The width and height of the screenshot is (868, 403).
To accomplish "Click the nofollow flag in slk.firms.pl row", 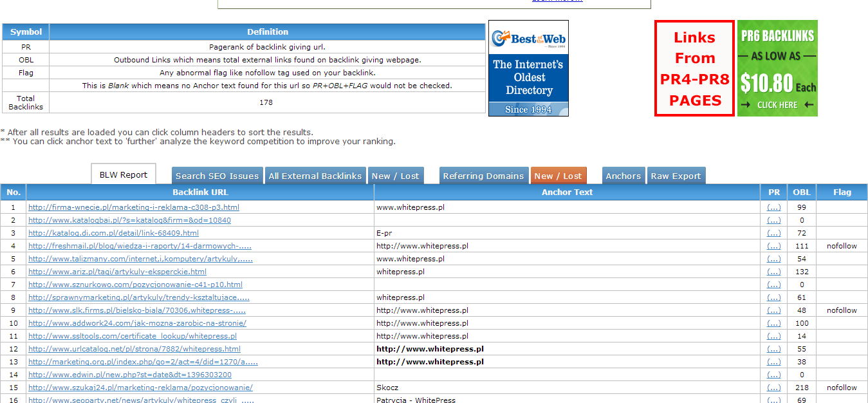I will tap(842, 310).
